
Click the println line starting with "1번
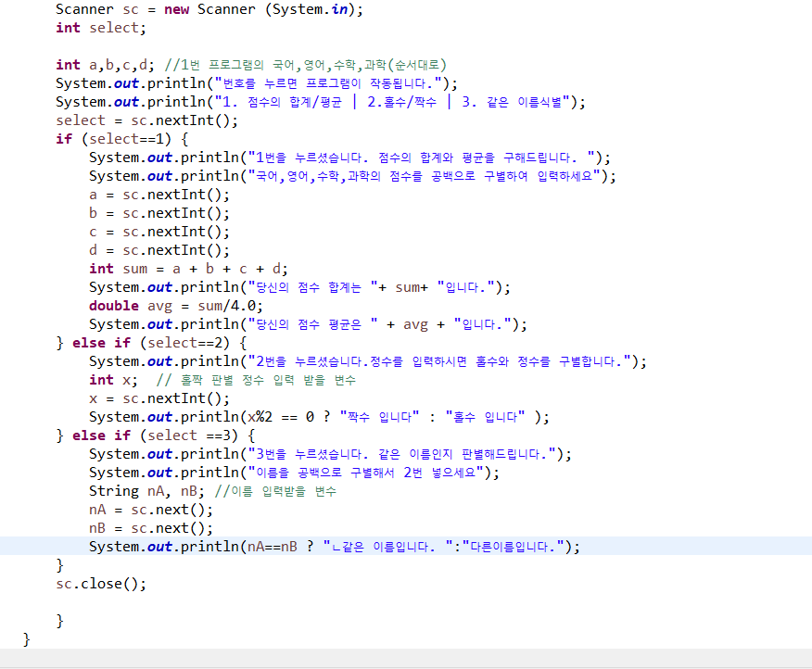(x=349, y=158)
